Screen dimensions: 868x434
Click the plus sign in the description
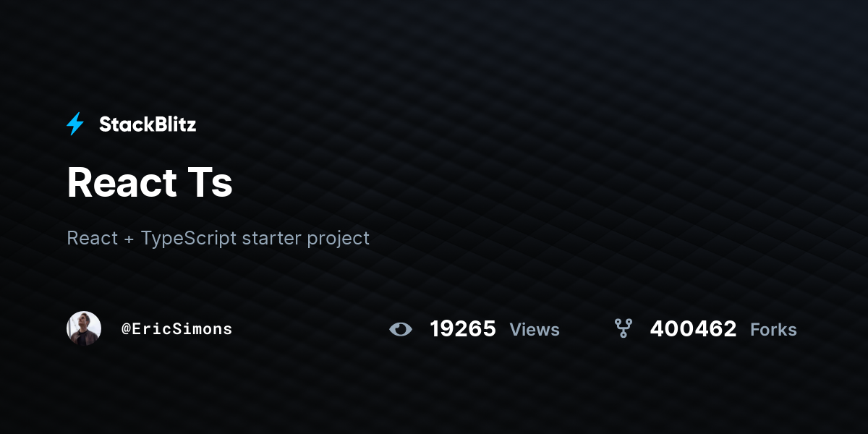pos(129,239)
